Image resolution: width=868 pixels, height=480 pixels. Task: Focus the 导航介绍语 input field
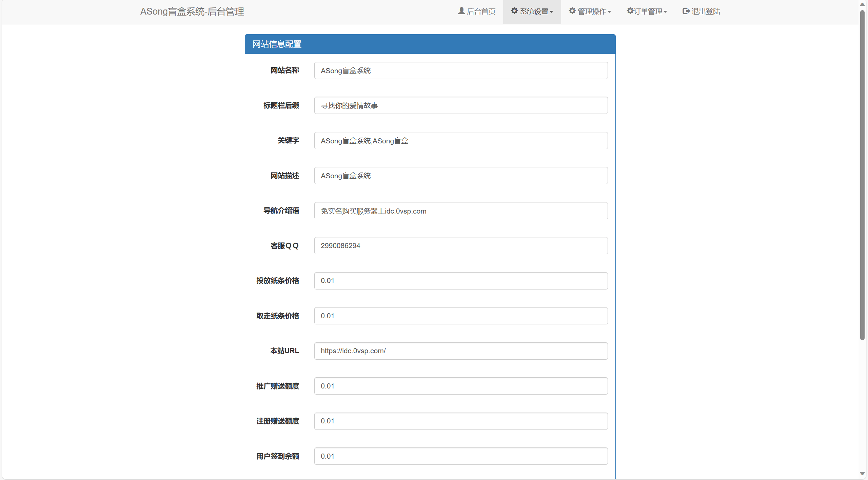click(x=461, y=211)
